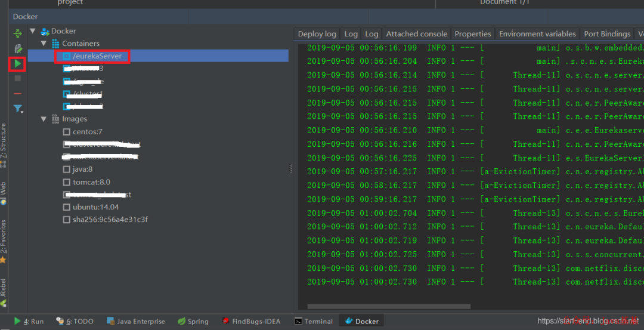Click the log line timestamped 00:56:16.204
644x330 pixels.
click(x=475, y=61)
